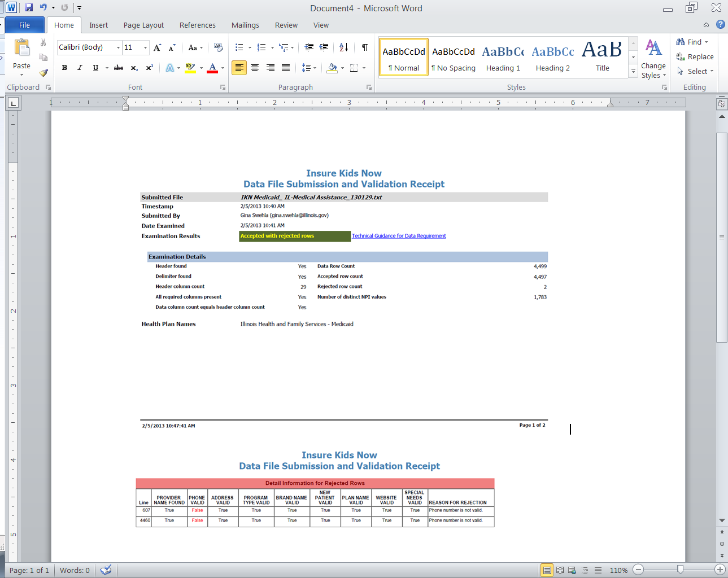Expand the font name dropdown
The height and width of the screenshot is (578, 728).
pyautogui.click(x=118, y=47)
